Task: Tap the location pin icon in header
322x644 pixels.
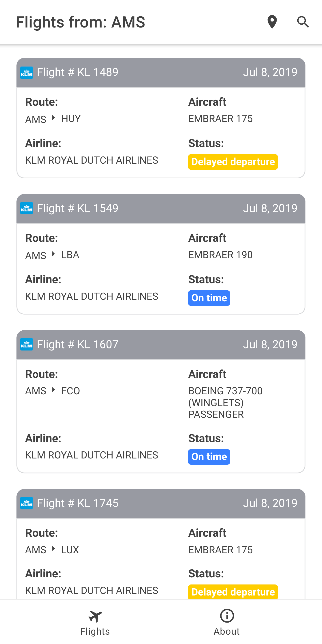Action: (272, 22)
